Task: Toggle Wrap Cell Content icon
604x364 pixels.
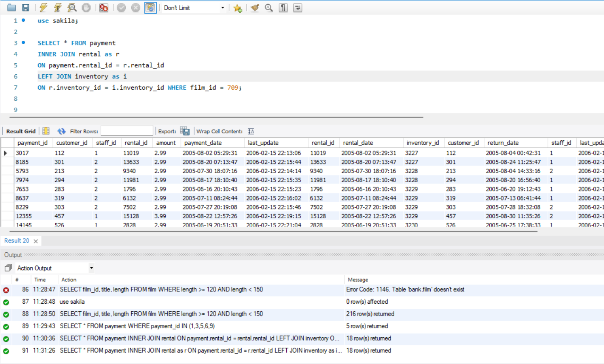Action: 251,131
